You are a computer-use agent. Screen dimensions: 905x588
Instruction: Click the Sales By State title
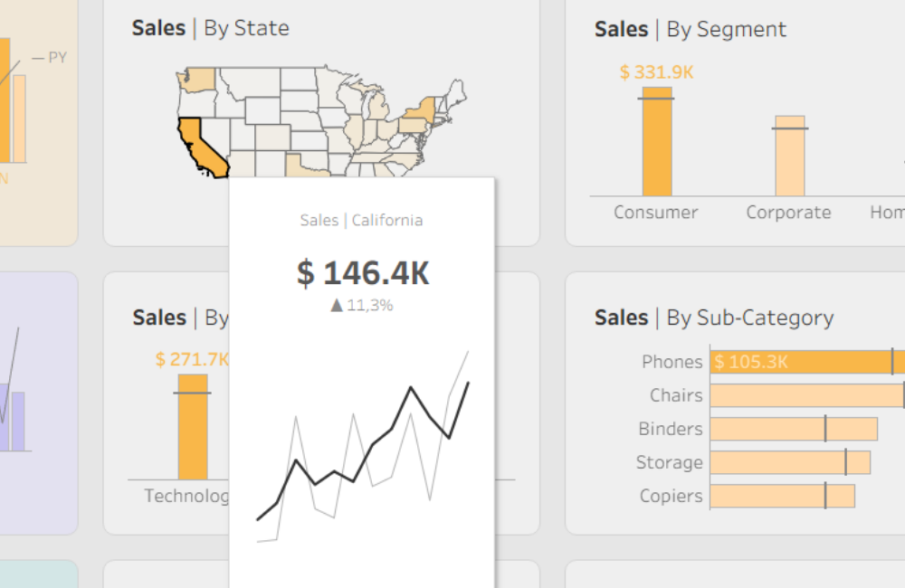pos(210,28)
